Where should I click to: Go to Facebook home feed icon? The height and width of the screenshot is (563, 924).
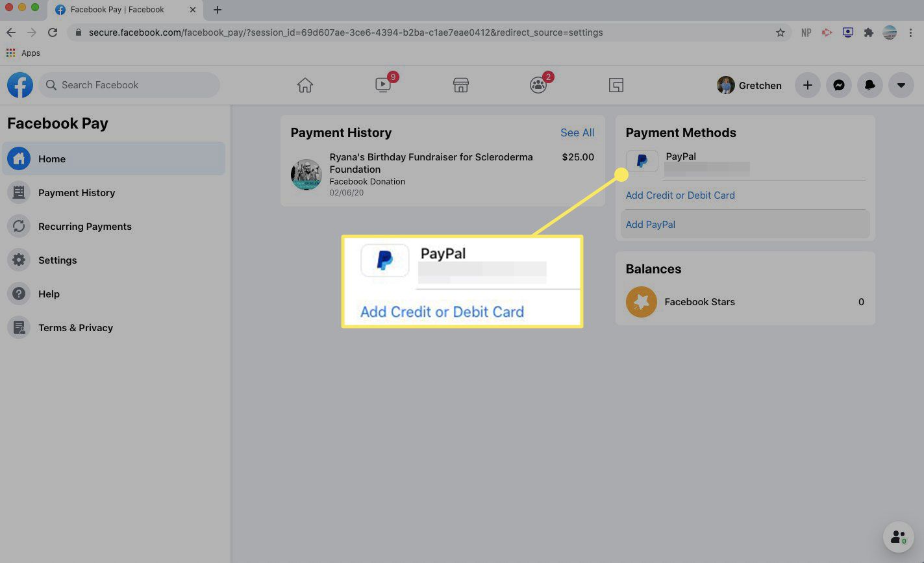(305, 85)
